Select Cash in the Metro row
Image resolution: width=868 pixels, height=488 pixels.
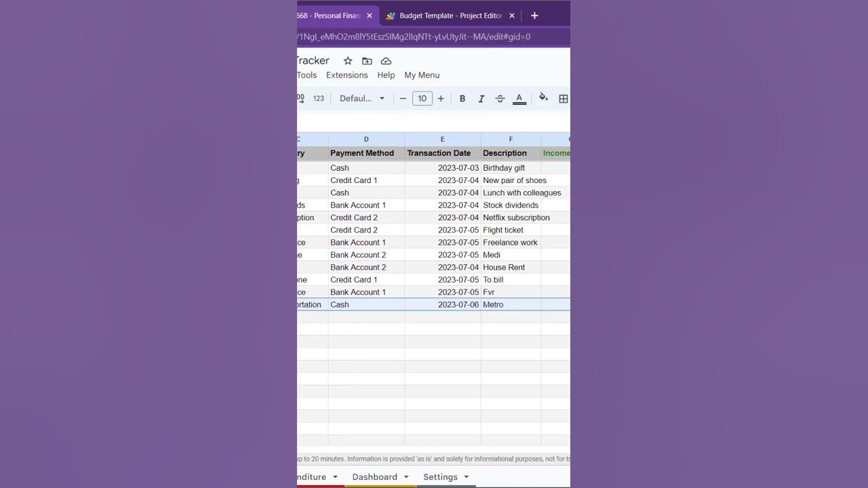pos(366,304)
